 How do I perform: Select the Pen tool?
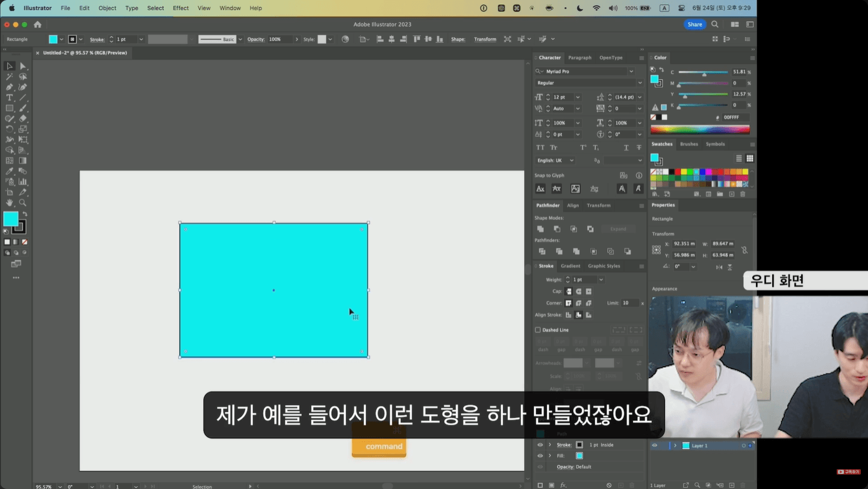tap(10, 87)
